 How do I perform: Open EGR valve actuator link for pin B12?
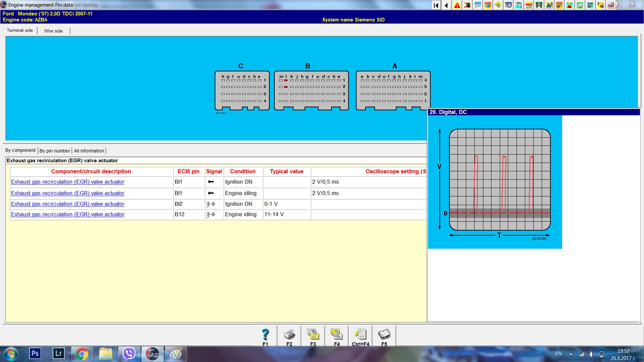click(x=68, y=214)
